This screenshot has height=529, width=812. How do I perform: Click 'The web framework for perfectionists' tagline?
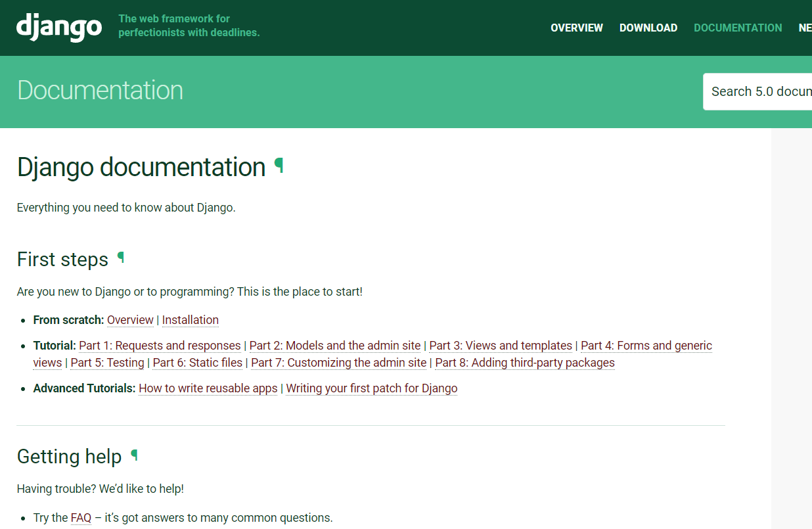pos(189,26)
